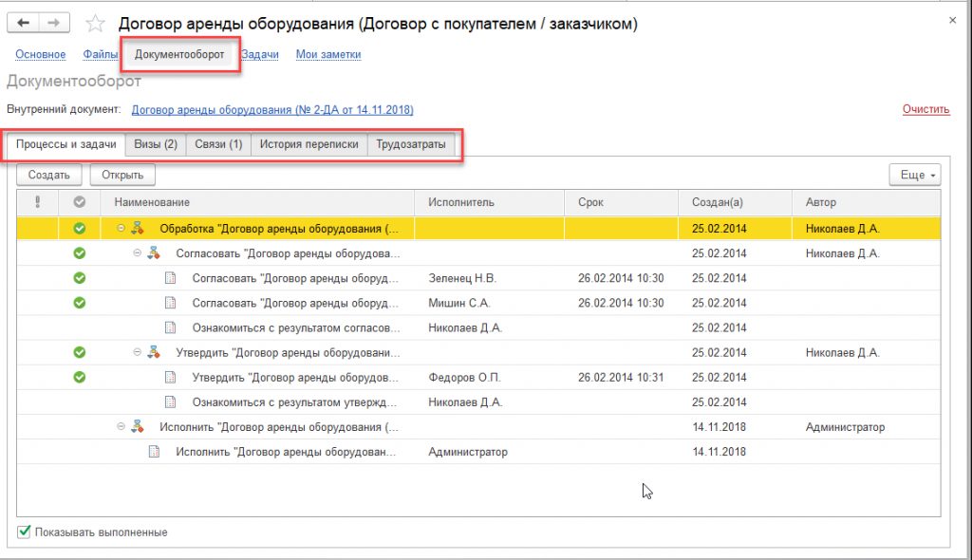Click the process icon of the Согласовать parent row
The image size is (972, 560).
click(x=154, y=253)
